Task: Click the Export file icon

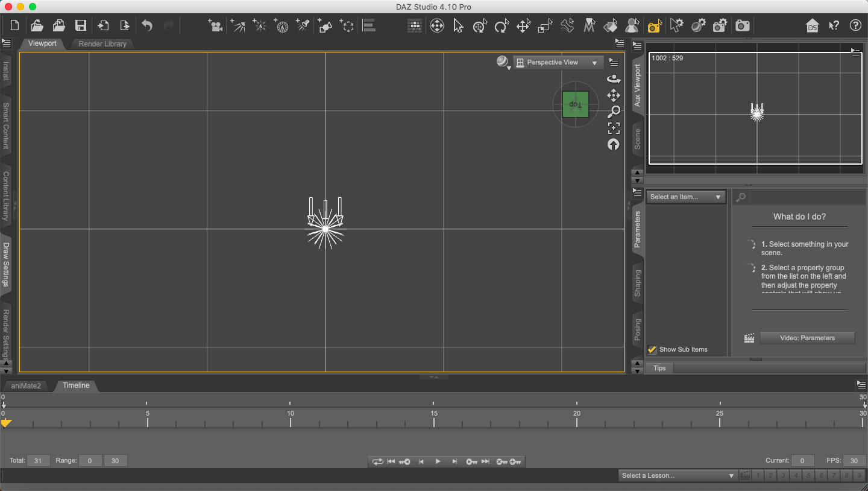Action: (x=125, y=25)
